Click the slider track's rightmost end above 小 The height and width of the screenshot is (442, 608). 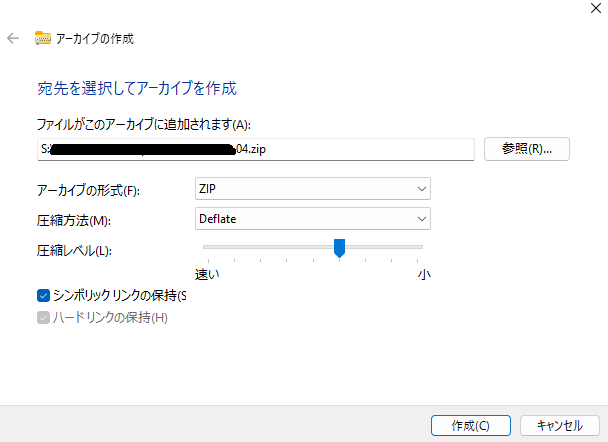click(x=421, y=246)
